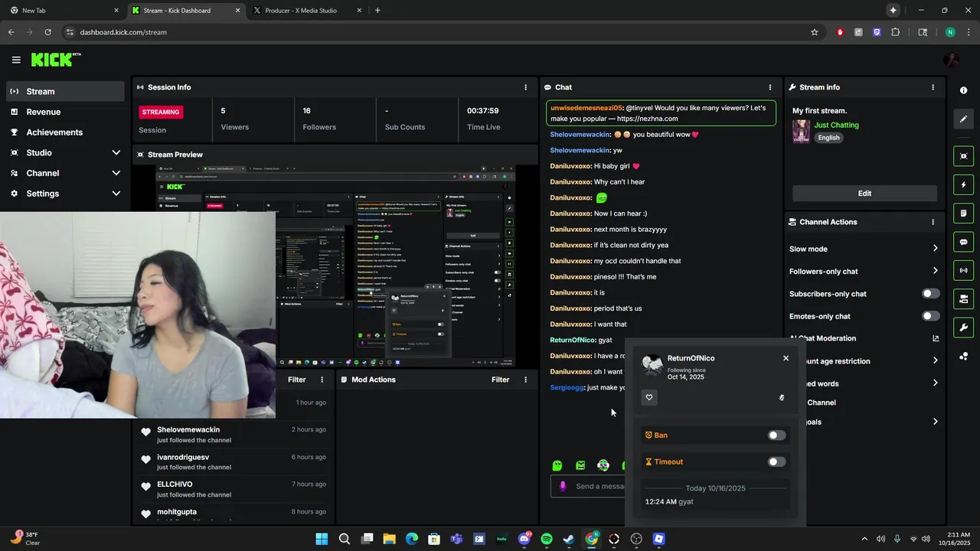This screenshot has height=551, width=980.
Task: Click the Kick logo
Action: tap(56, 60)
